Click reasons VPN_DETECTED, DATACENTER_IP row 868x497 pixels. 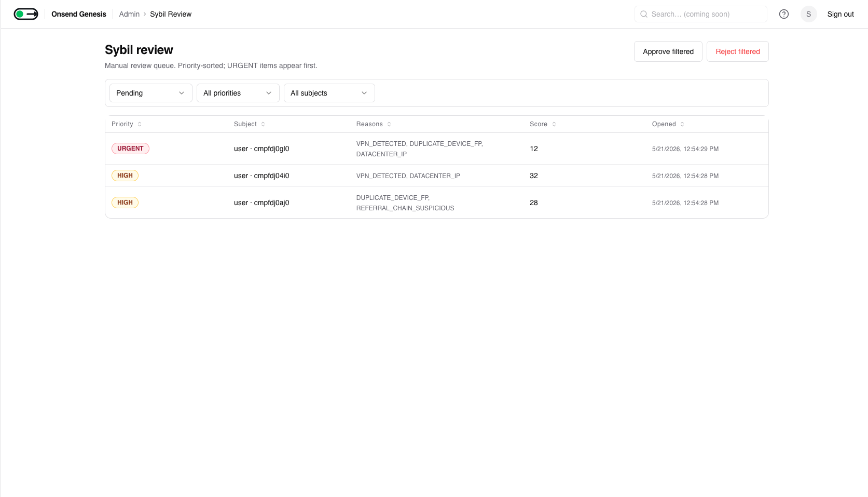[x=408, y=176]
